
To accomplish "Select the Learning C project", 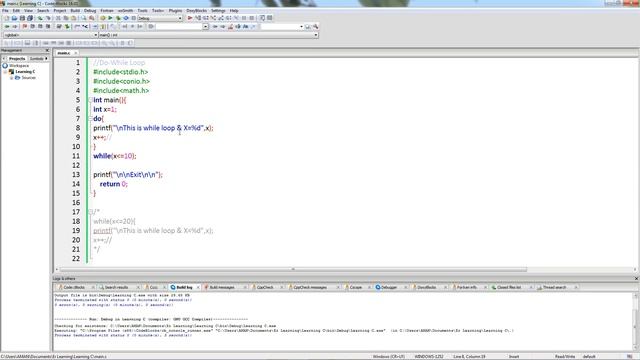I will (x=25, y=71).
